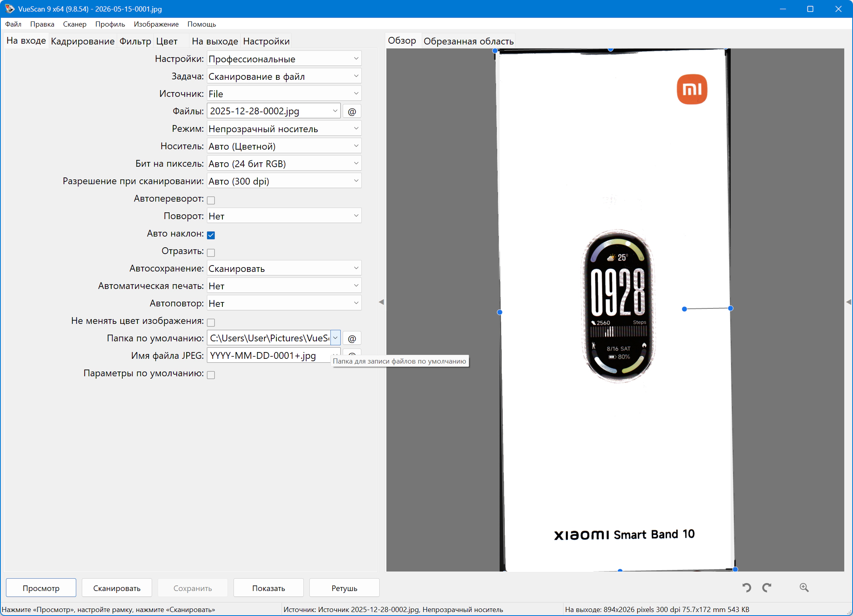Open the Профиль menu
The image size is (853, 616).
(x=110, y=24)
